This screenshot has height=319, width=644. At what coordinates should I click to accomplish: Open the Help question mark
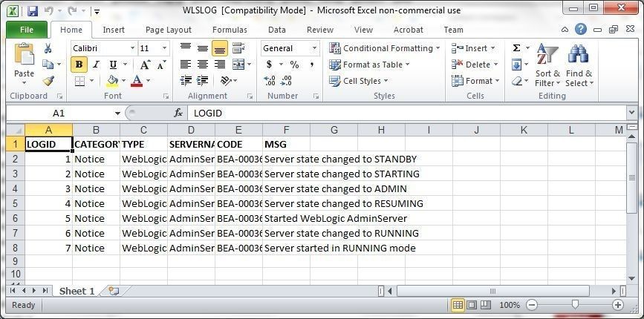pyautogui.click(x=580, y=29)
